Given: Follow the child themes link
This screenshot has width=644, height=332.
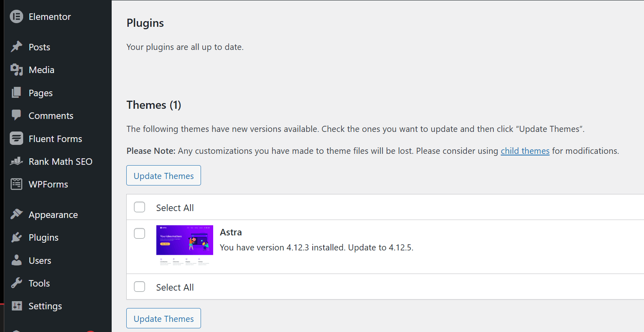Looking at the screenshot, I should point(525,151).
